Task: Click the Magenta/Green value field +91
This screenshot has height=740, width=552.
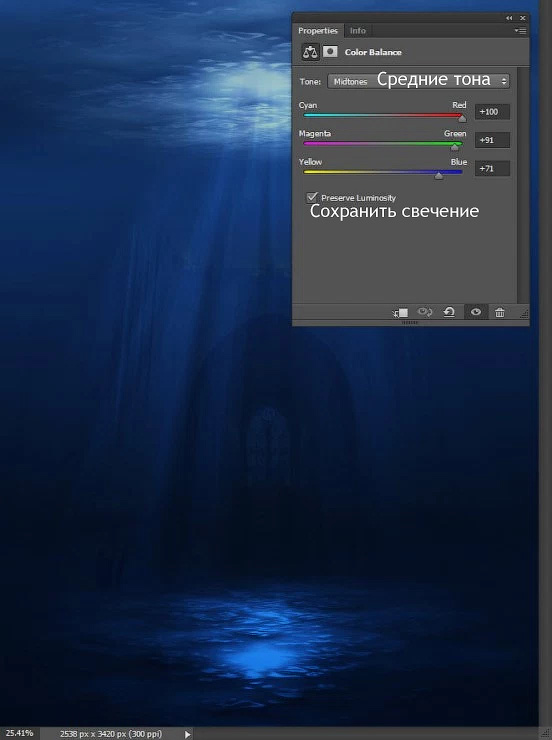Action: [x=492, y=140]
